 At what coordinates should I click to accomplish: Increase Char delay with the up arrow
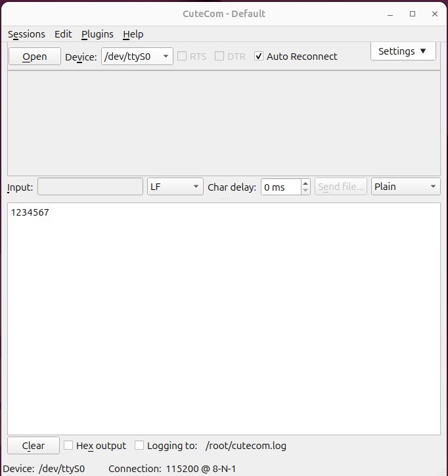click(305, 183)
